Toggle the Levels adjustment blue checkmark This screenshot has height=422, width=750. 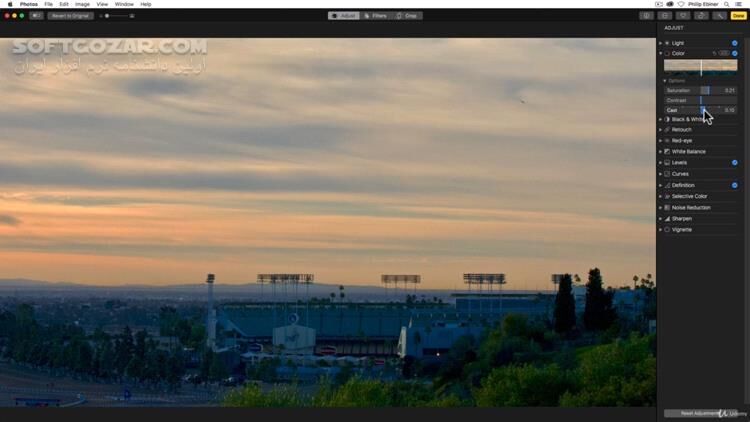tap(734, 162)
